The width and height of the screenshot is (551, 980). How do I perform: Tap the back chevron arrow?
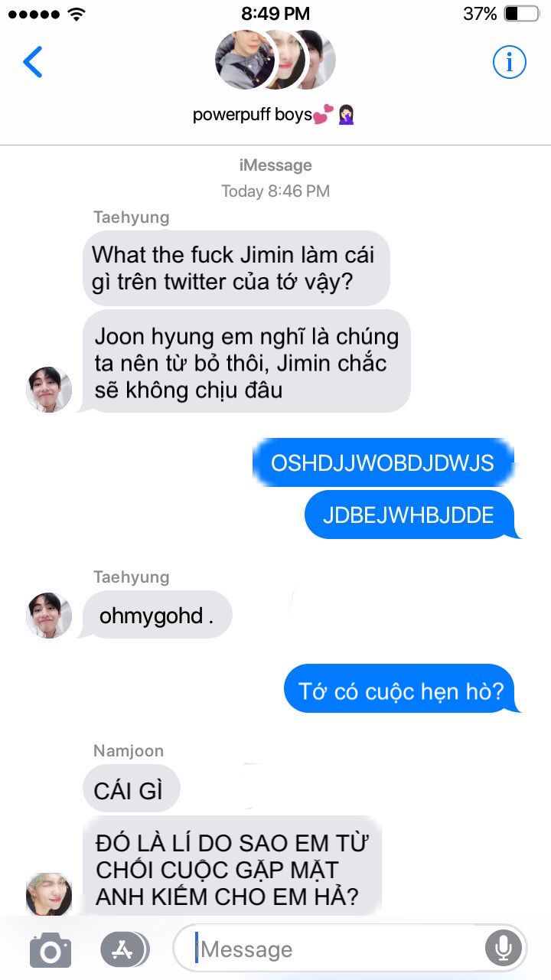click(x=33, y=62)
